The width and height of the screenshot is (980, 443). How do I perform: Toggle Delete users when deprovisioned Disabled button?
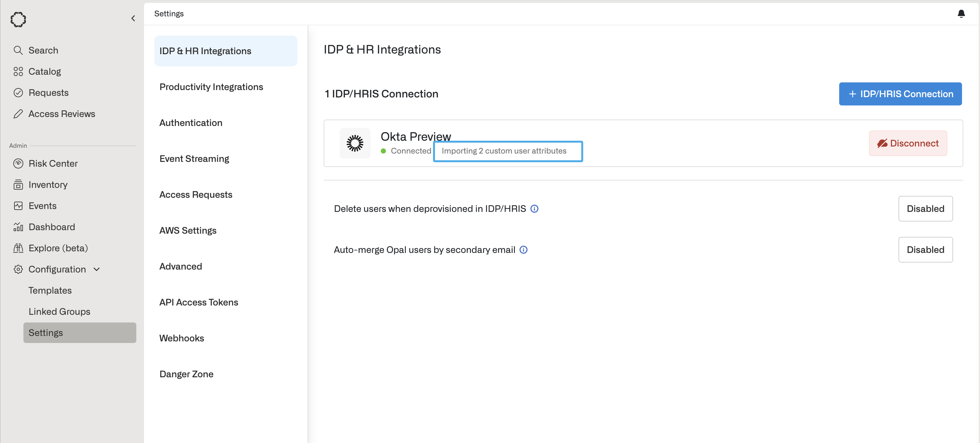(925, 209)
